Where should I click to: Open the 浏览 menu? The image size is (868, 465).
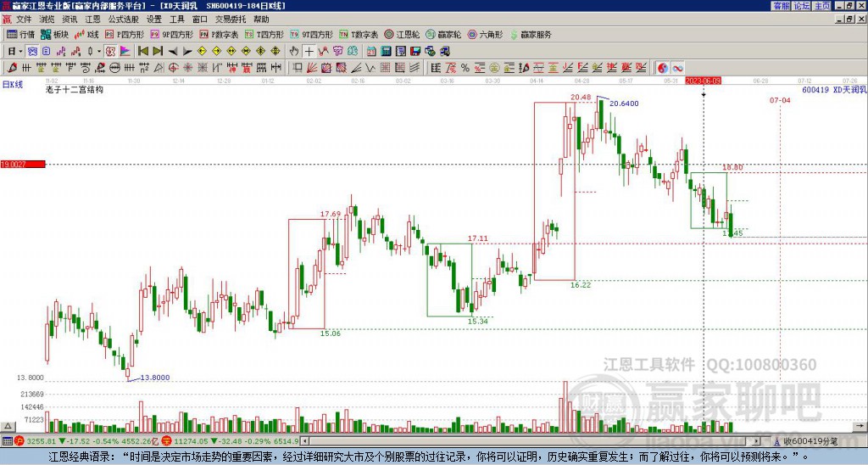tap(47, 20)
